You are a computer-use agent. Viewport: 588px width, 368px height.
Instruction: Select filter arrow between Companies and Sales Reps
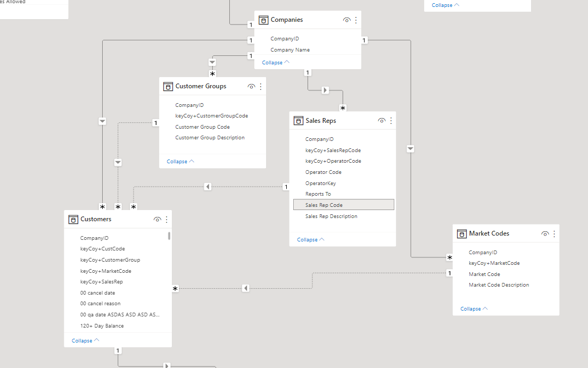(325, 90)
